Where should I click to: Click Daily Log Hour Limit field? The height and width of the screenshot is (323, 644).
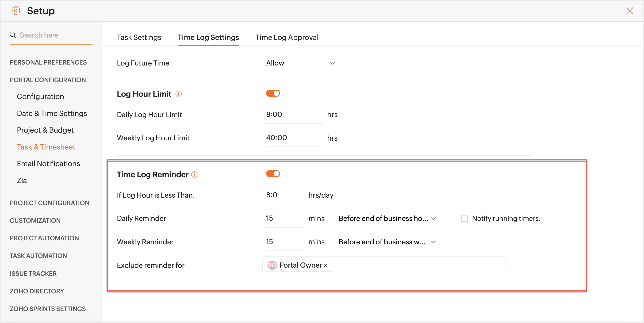294,115
